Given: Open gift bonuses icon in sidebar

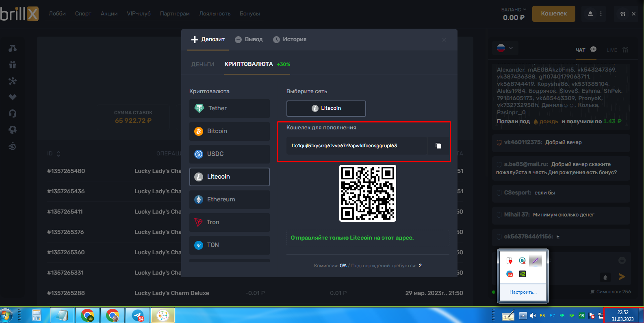Looking at the screenshot, I should pos(13,64).
